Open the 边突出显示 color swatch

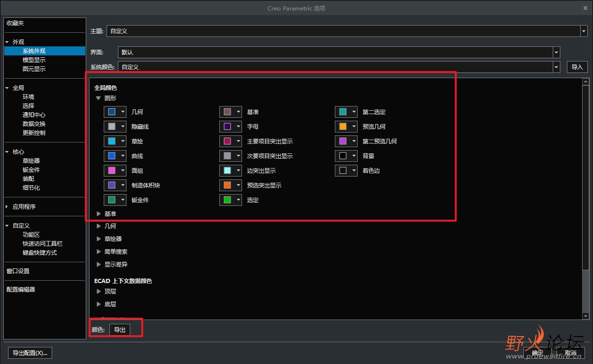click(231, 170)
